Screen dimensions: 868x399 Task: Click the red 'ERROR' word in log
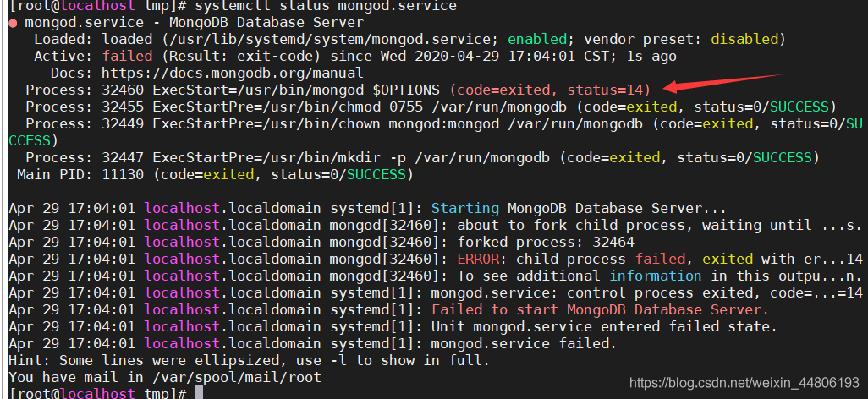pos(478,259)
